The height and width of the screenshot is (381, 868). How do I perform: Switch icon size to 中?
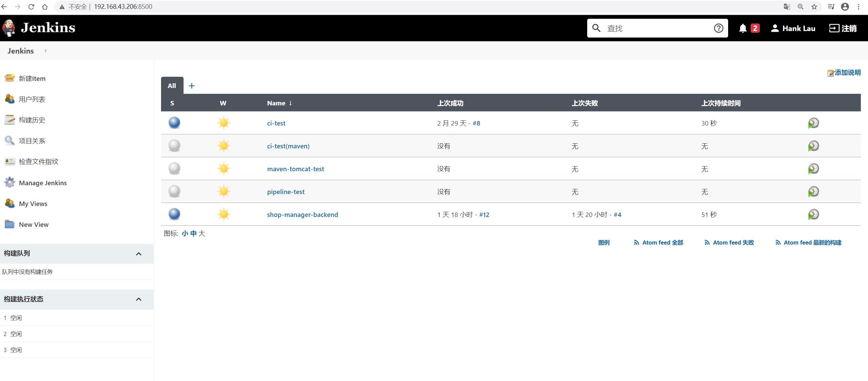point(193,234)
